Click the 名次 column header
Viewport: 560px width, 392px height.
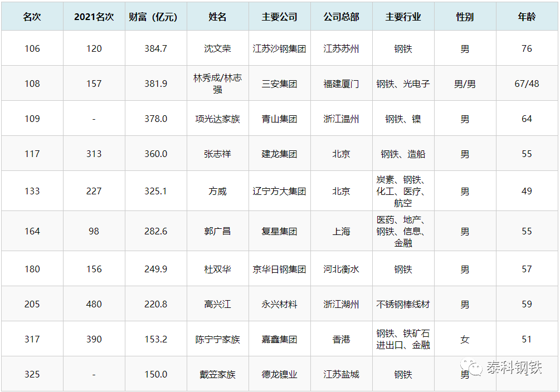tap(32, 17)
